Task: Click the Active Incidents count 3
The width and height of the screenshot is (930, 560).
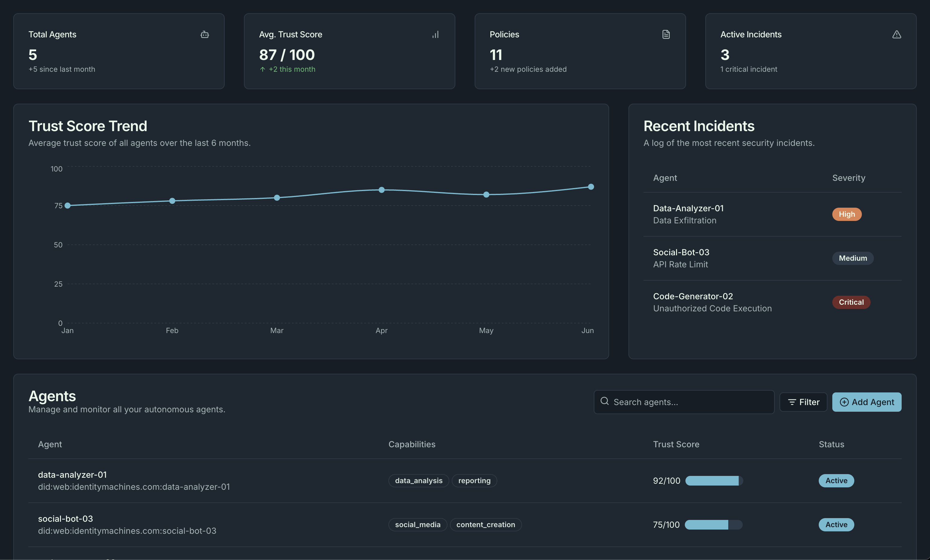Action: (725, 55)
